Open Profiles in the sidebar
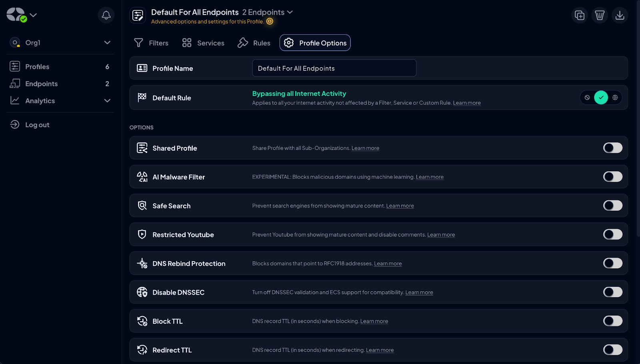This screenshot has width=640, height=364. pyautogui.click(x=60, y=66)
